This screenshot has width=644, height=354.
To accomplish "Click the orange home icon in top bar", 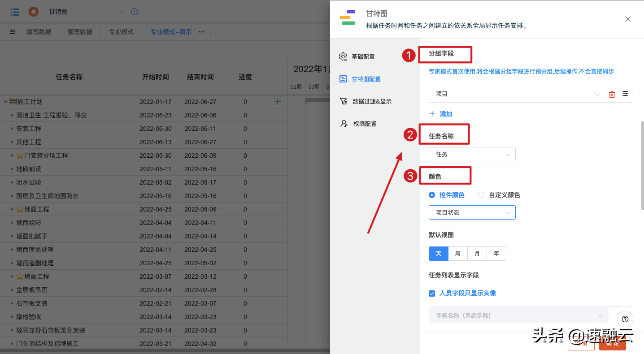I will 33,12.
